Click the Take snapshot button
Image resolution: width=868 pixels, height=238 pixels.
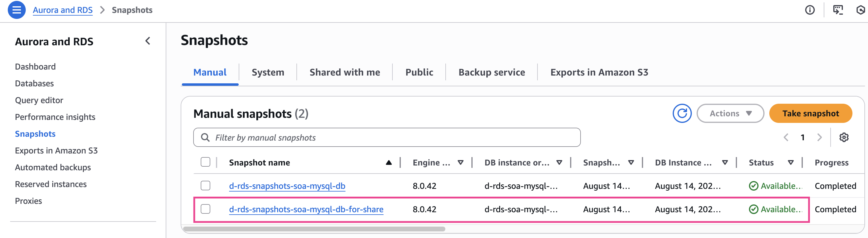[810, 113]
